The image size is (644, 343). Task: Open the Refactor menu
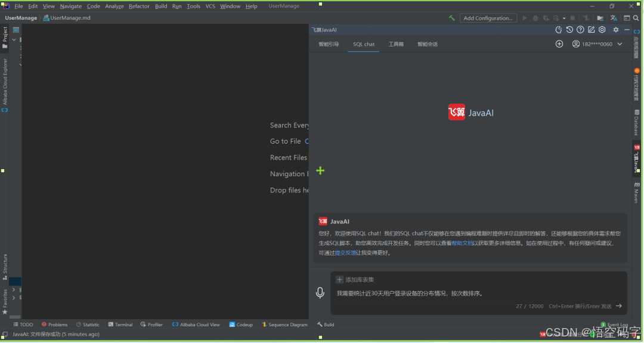(x=139, y=6)
